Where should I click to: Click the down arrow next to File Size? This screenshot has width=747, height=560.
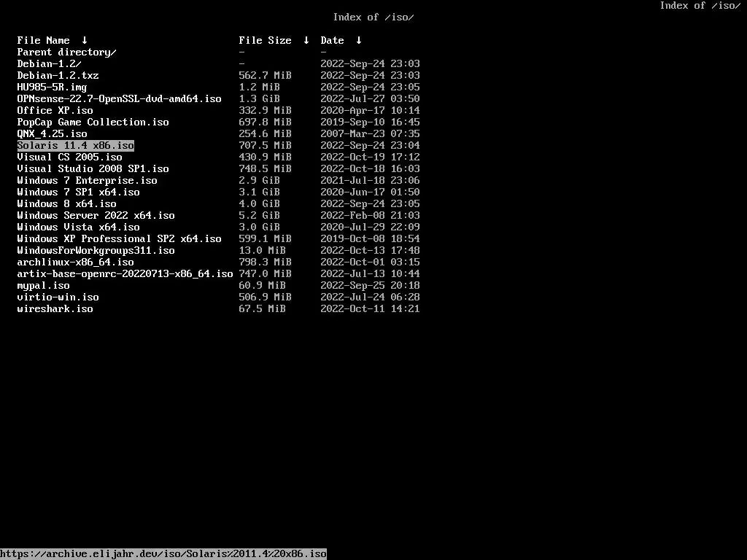(x=306, y=41)
